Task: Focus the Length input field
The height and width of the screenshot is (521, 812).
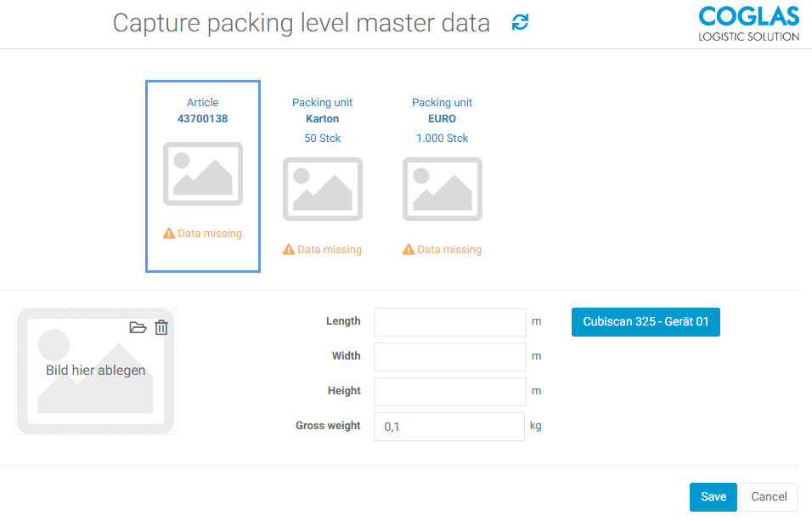Action: 450,322
